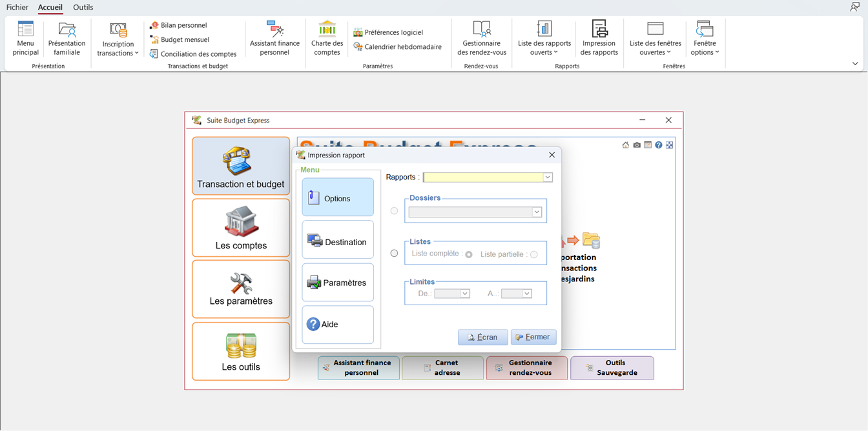Click the home icon in panel toolbar

click(x=625, y=145)
